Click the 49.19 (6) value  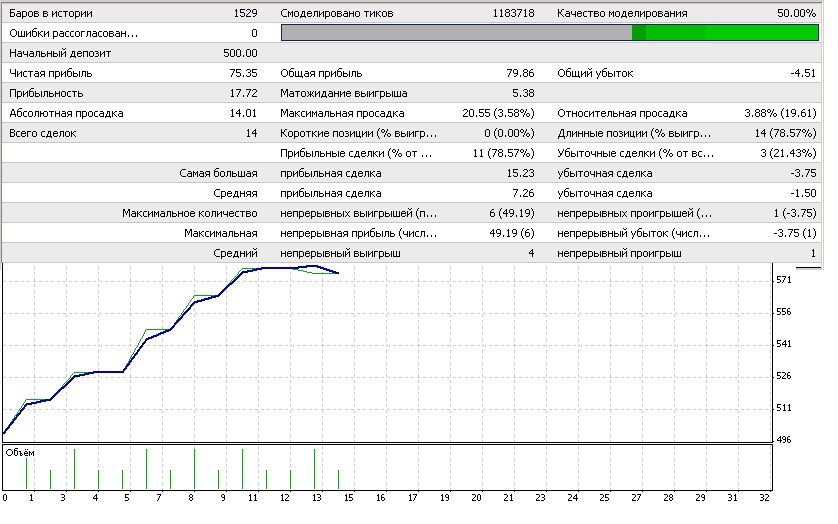click(x=511, y=234)
